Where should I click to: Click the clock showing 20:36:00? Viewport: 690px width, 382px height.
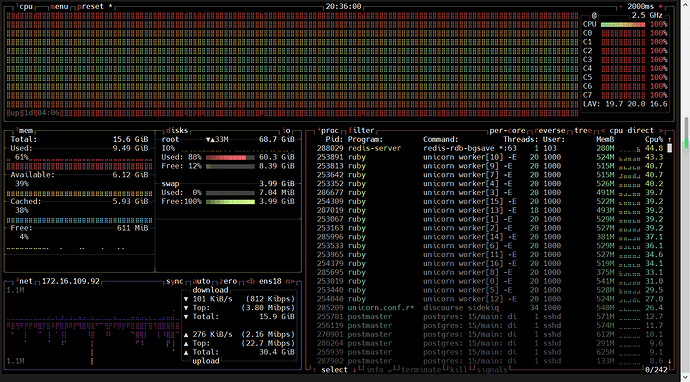[x=343, y=7]
